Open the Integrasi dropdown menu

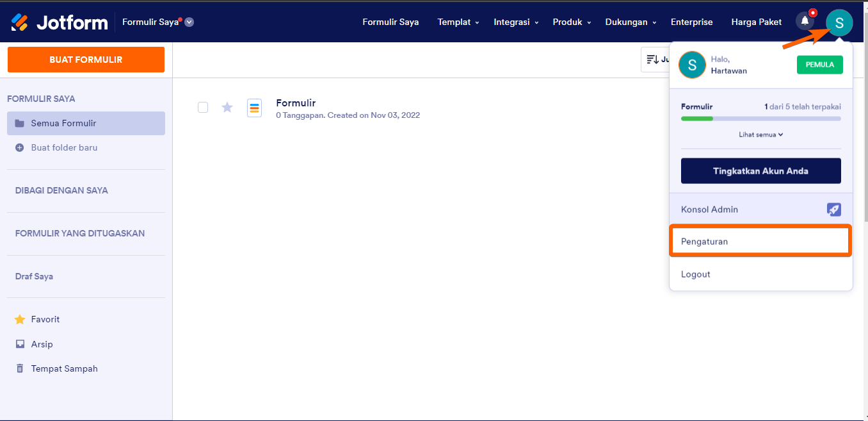pyautogui.click(x=516, y=22)
